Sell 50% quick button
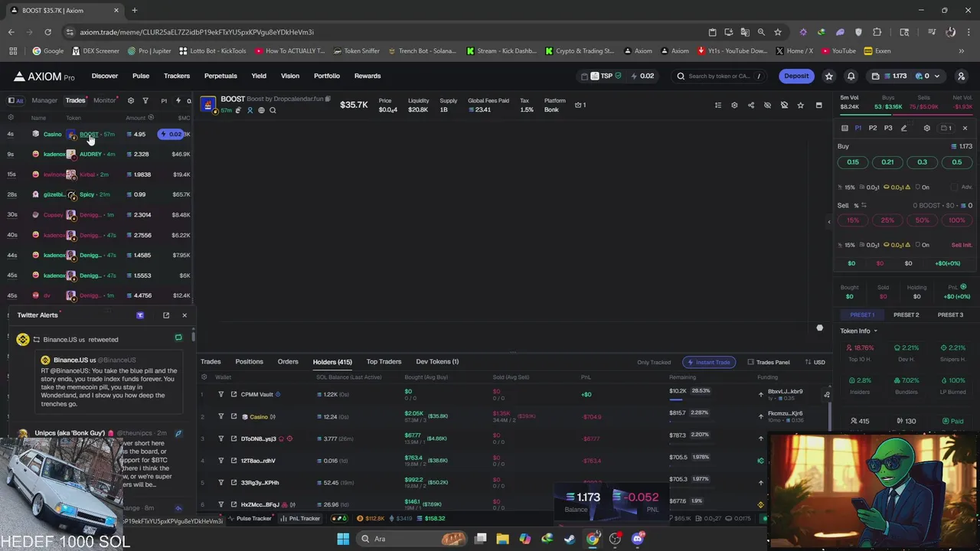 [922, 220]
